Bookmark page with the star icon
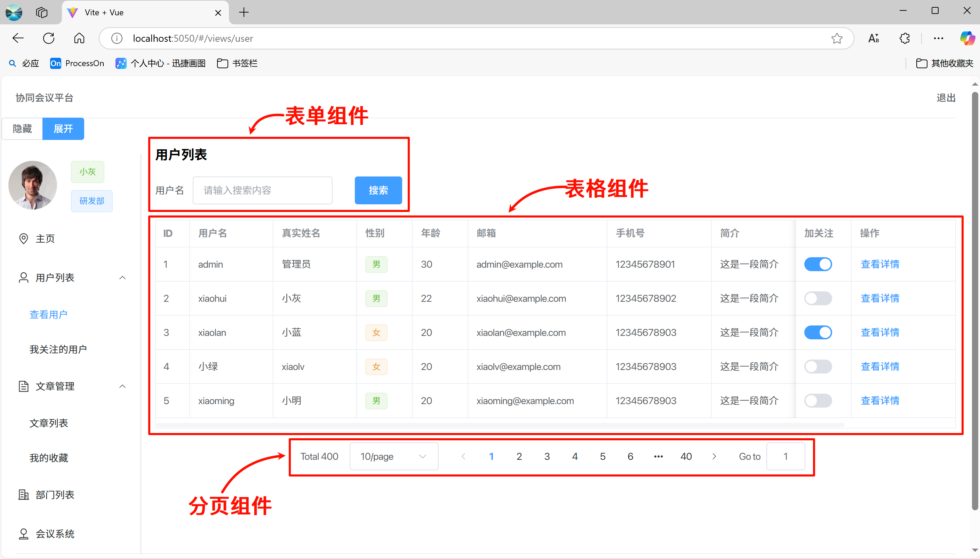The height and width of the screenshot is (559, 980). [x=836, y=38]
